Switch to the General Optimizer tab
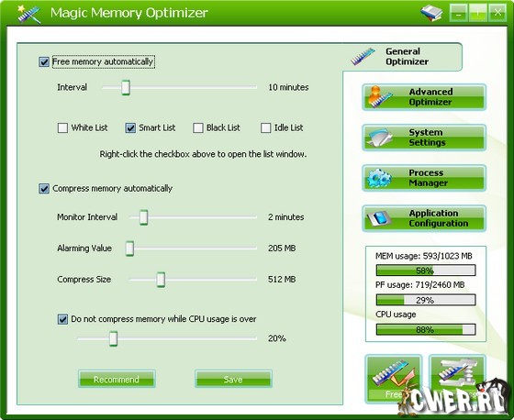This screenshot has height=420, width=514. click(403, 56)
